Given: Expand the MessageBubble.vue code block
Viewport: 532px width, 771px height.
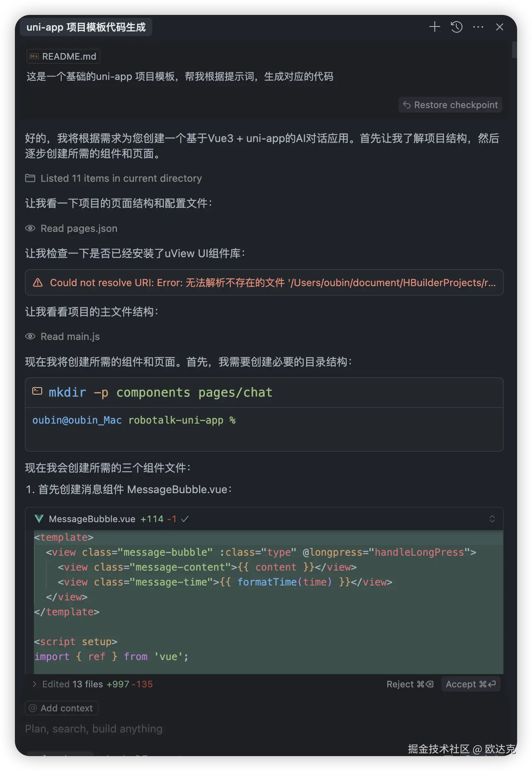Looking at the screenshot, I should pyautogui.click(x=492, y=519).
